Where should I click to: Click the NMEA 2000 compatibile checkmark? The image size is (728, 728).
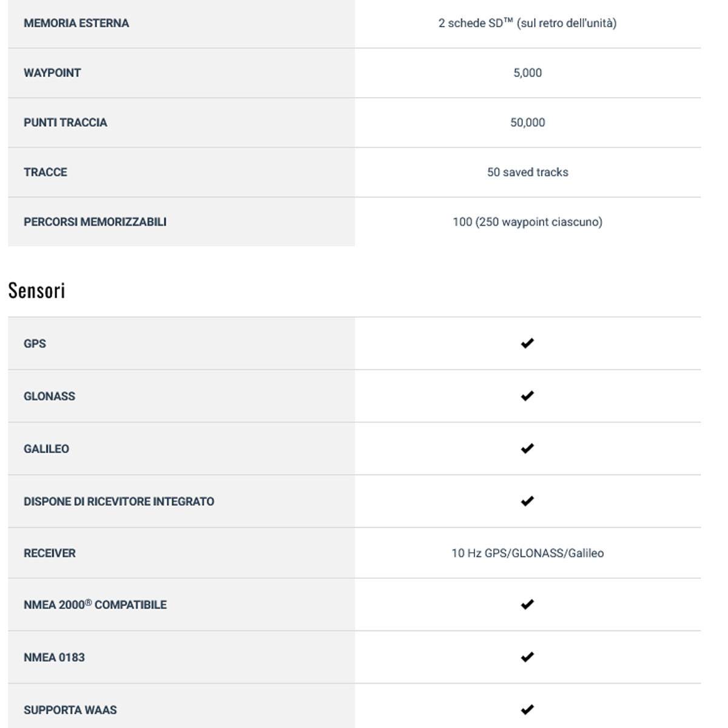click(x=527, y=604)
